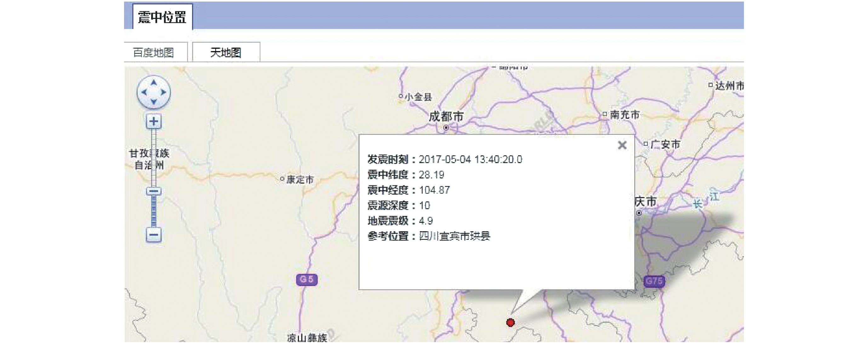Click the zoom level slider handle

[x=154, y=191]
